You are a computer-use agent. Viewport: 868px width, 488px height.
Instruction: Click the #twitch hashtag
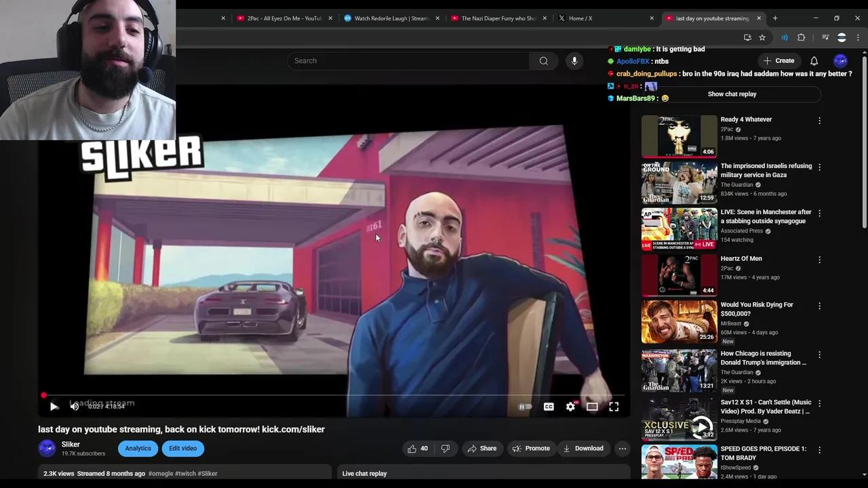pyautogui.click(x=186, y=474)
